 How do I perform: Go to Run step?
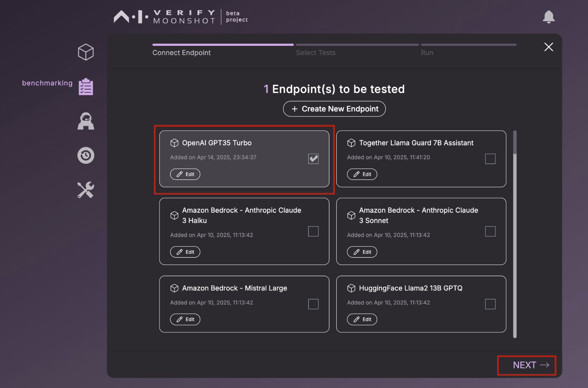pyautogui.click(x=427, y=53)
